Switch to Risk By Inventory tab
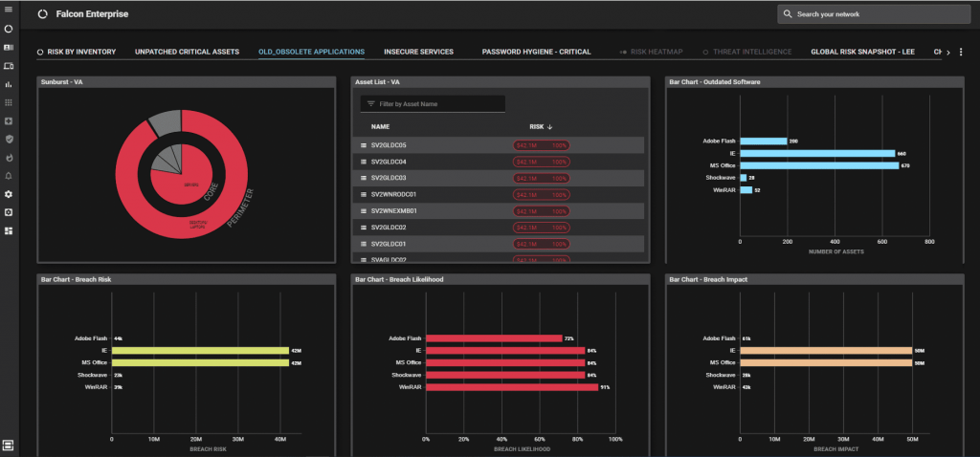Screen dimensions: 980x457 77,52
